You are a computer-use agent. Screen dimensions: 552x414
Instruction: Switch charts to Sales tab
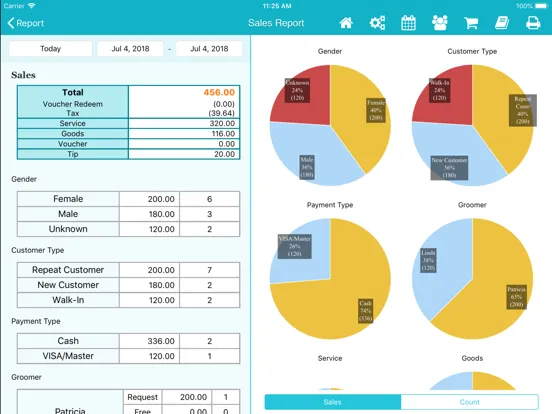(x=333, y=402)
